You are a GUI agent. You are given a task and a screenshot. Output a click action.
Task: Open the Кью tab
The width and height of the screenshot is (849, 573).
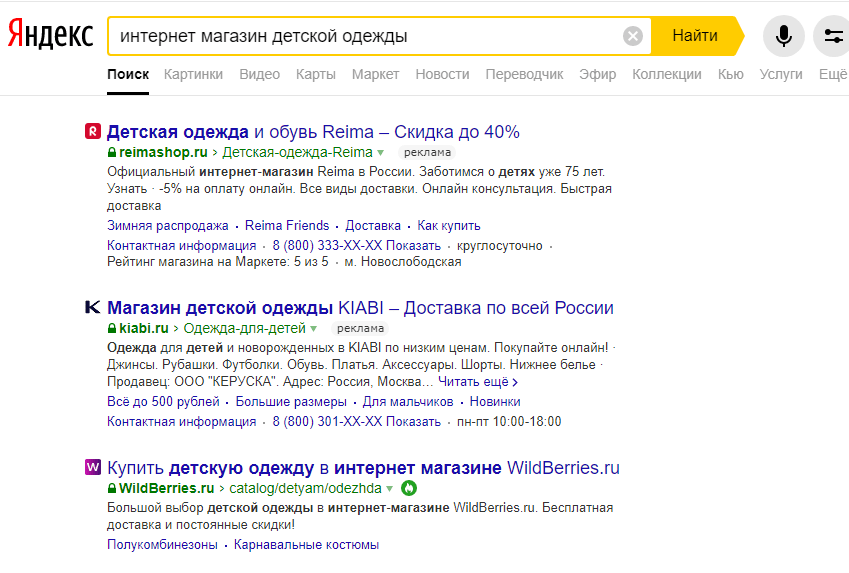click(x=730, y=74)
